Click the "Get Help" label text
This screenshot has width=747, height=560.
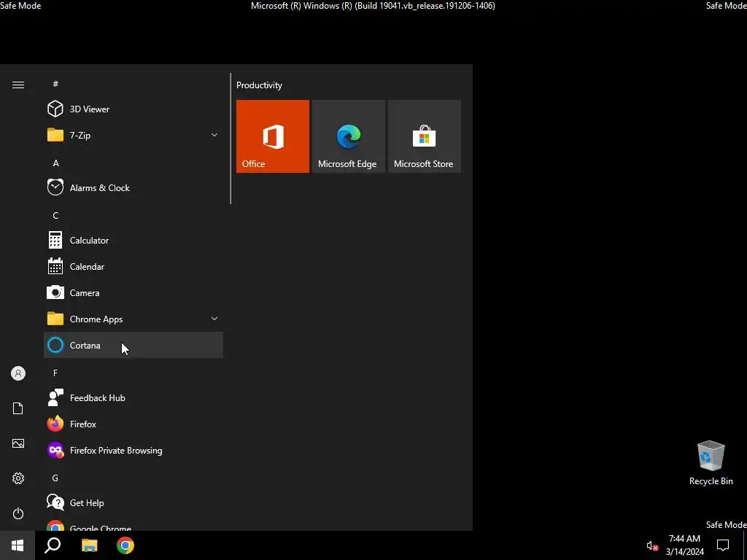pos(87,502)
